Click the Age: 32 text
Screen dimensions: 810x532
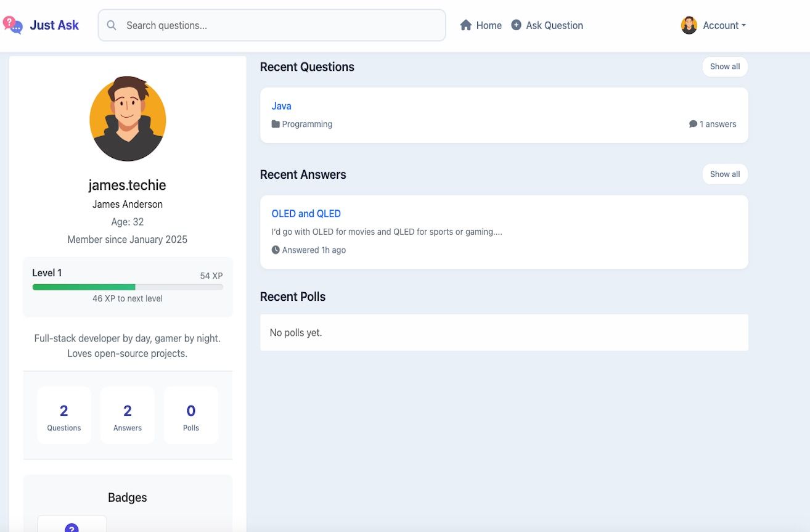click(x=128, y=222)
